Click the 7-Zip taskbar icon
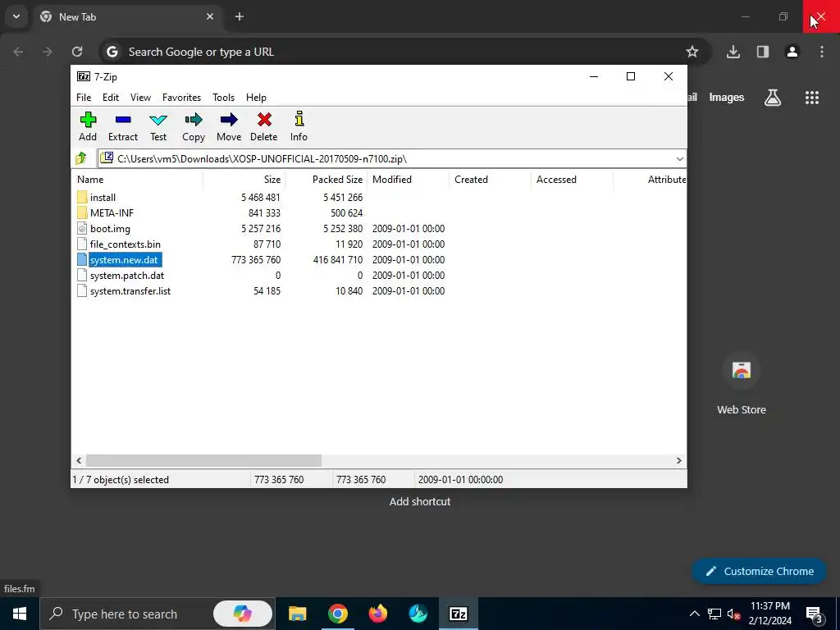 tap(459, 614)
